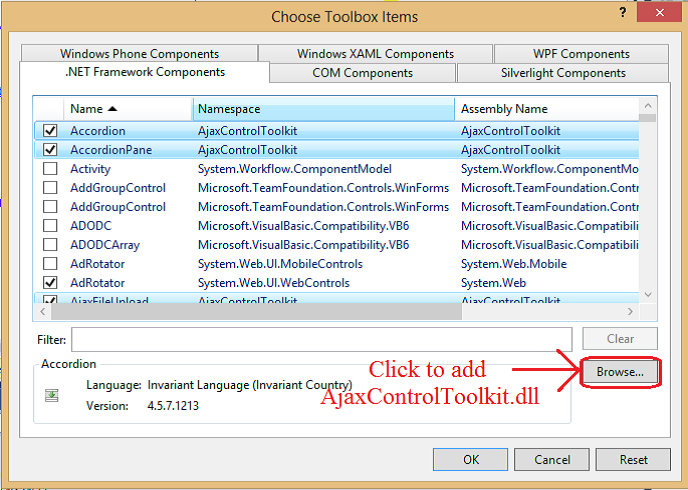This screenshot has width=688, height=490.
Task: Confirm with the OK button
Action: pos(470,459)
